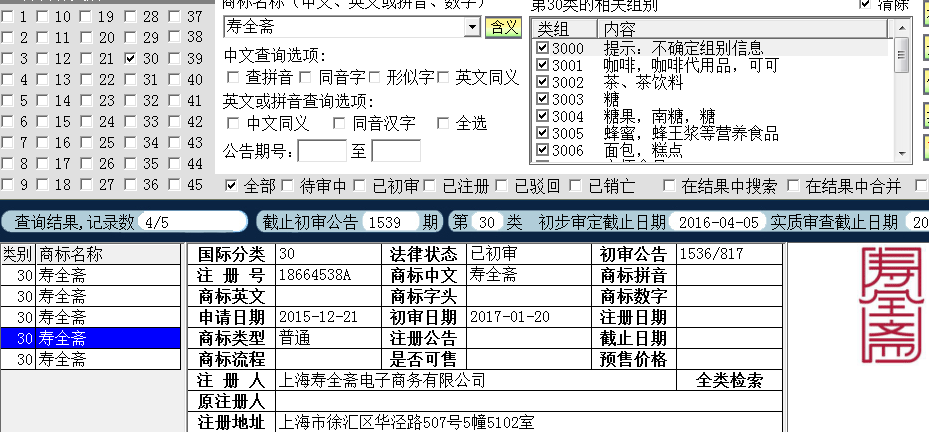
Task: Click the 全类检索 button
Action: click(x=729, y=380)
